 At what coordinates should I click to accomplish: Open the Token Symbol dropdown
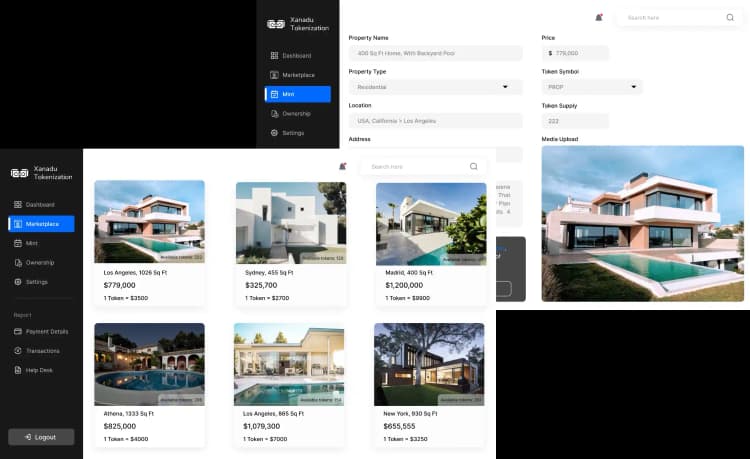point(632,87)
